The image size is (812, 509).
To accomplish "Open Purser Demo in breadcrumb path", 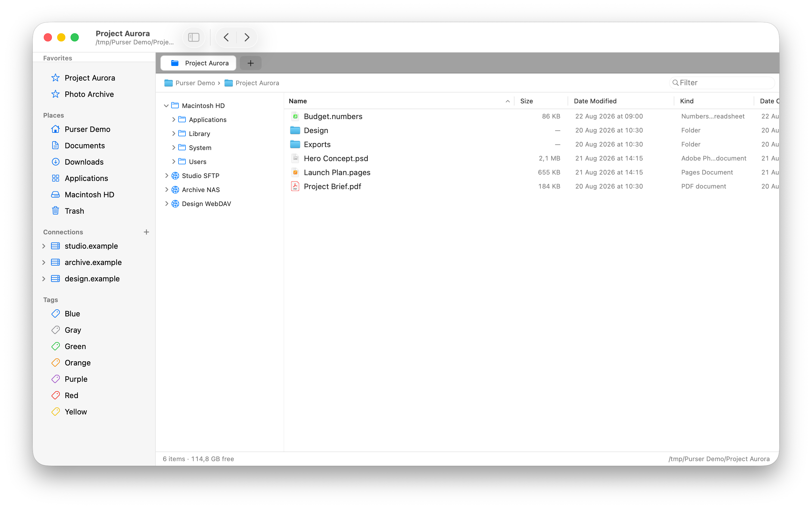I will tap(190, 83).
